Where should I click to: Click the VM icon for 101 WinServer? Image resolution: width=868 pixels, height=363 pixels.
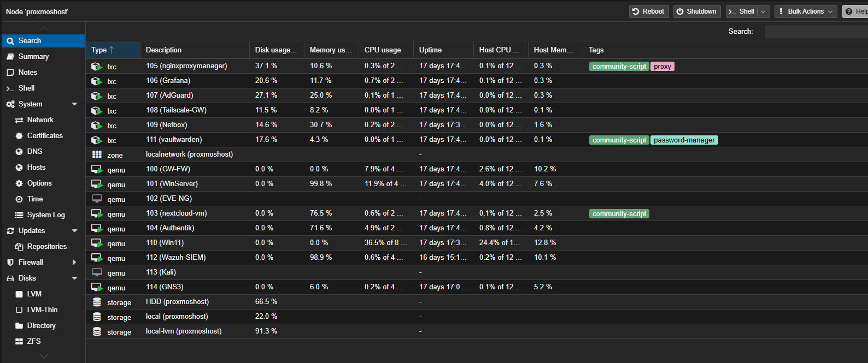coord(97,184)
